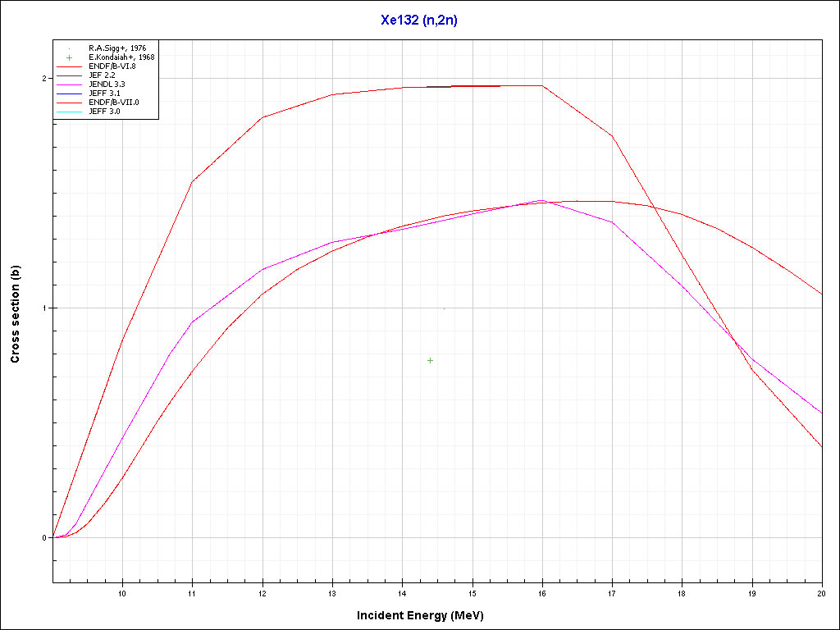The image size is (840, 630).
Task: Click the 16 tick label on x-axis
Action: (x=542, y=592)
